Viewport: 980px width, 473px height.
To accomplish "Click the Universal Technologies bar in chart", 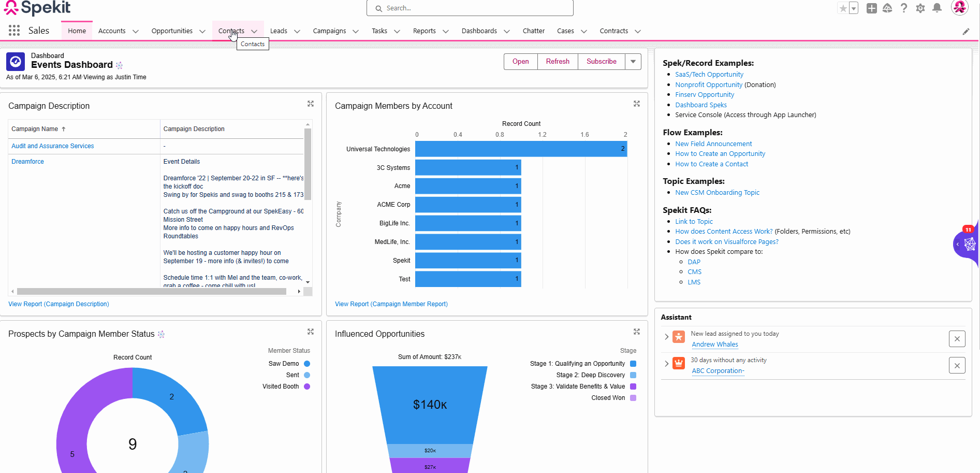I will (521, 149).
